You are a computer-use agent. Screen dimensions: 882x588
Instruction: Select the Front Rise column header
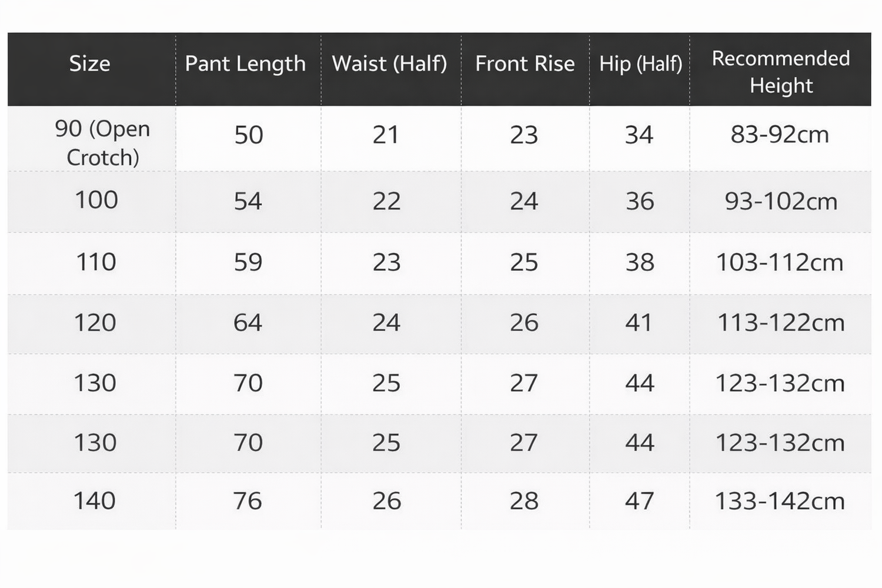[524, 64]
